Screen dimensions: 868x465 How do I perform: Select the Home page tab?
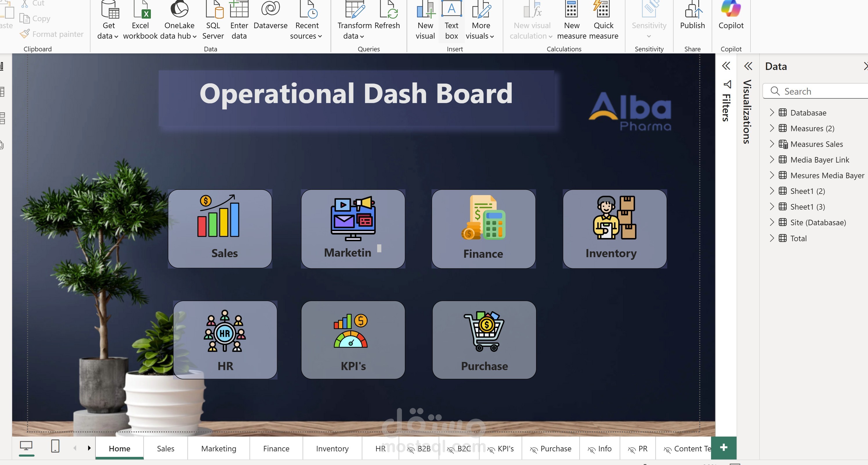pyautogui.click(x=119, y=448)
